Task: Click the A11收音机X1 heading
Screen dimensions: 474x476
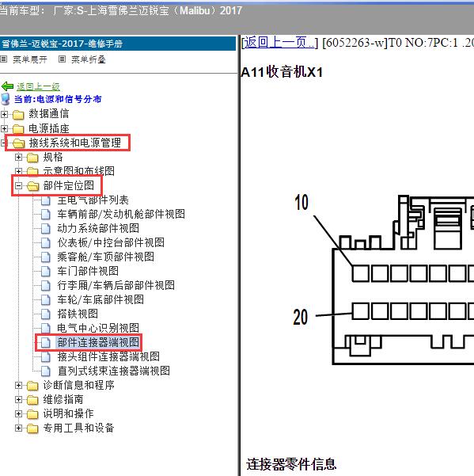Action: point(282,73)
